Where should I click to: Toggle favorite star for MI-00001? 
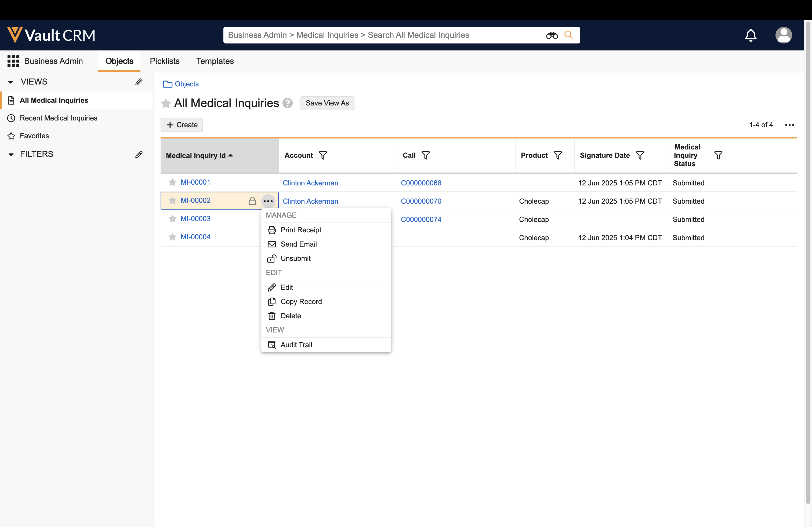pos(173,182)
